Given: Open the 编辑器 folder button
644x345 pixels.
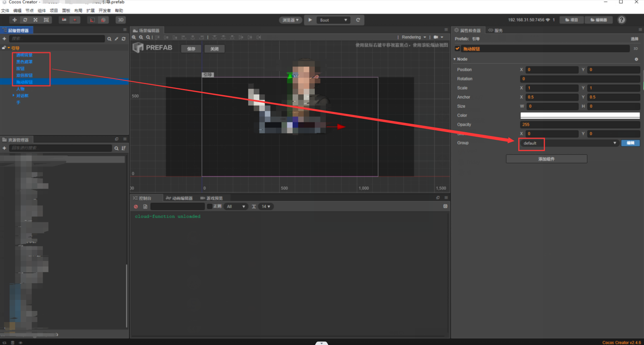Looking at the screenshot, I should (599, 20).
